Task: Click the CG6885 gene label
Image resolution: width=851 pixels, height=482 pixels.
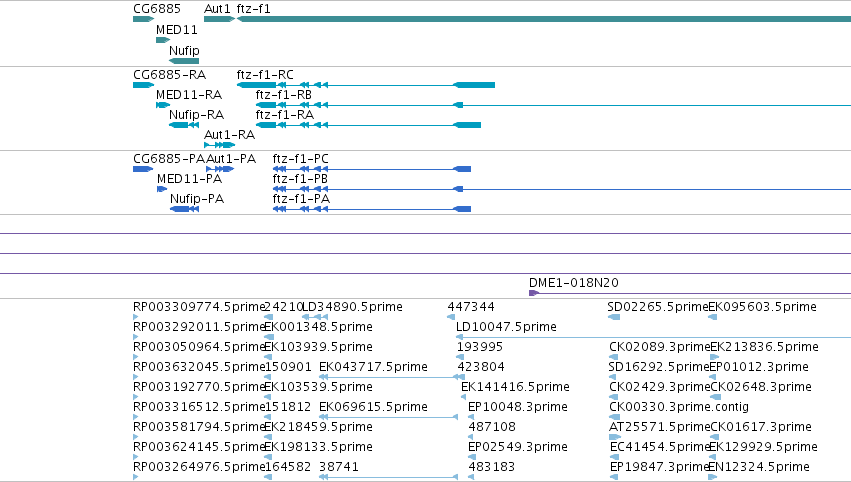Action: pos(157,9)
